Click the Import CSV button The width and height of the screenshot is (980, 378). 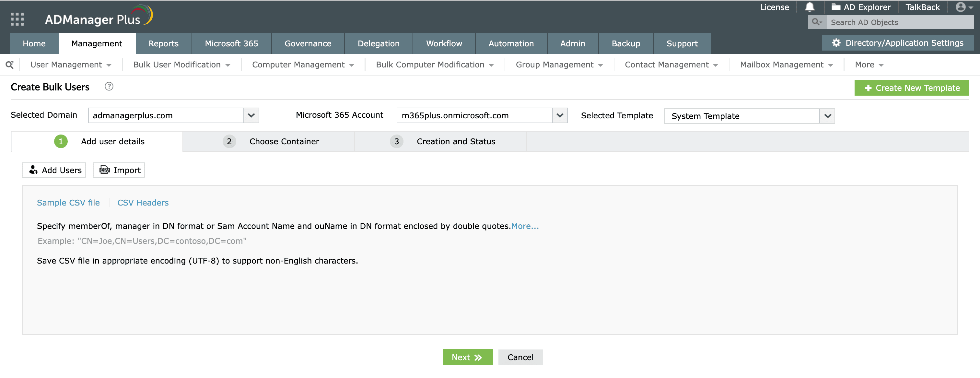point(119,171)
